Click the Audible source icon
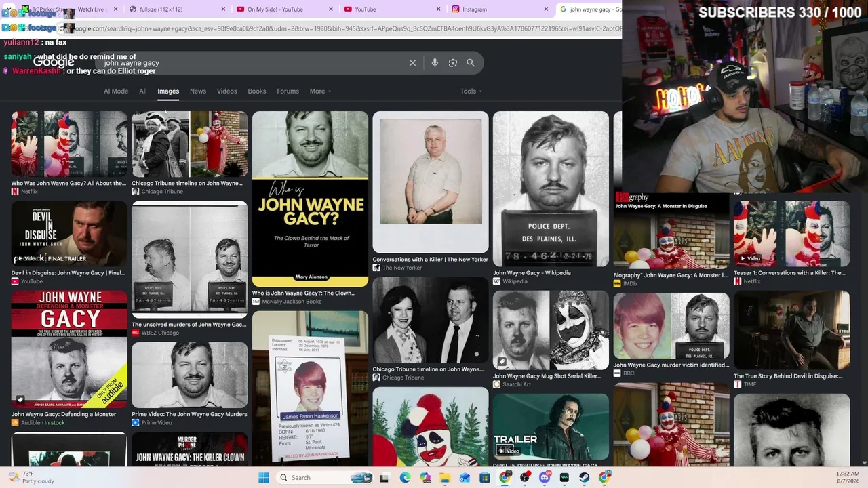 point(15,423)
